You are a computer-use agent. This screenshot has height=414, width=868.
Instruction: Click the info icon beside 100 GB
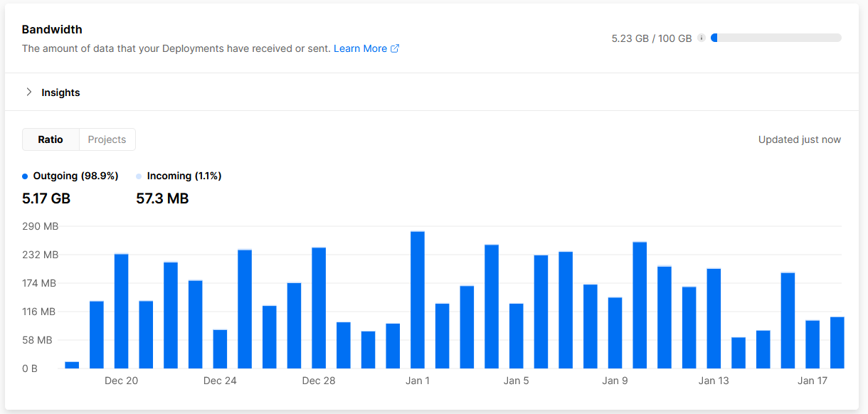coord(701,38)
